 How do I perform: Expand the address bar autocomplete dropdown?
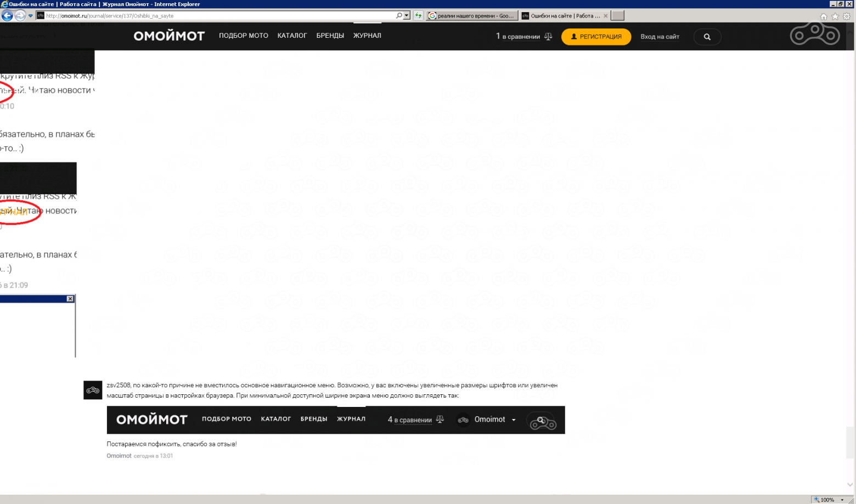407,16
